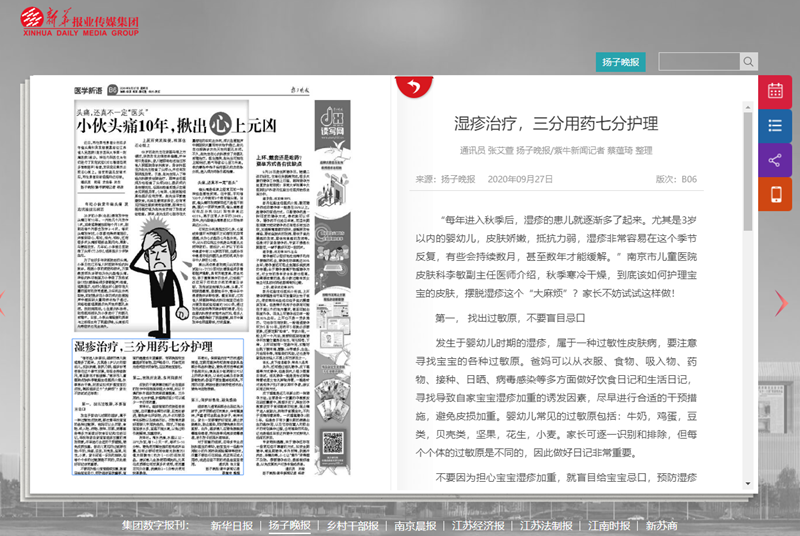Open 扬子晚报 in the footer
The height and width of the screenshot is (536, 800).
tap(289, 526)
